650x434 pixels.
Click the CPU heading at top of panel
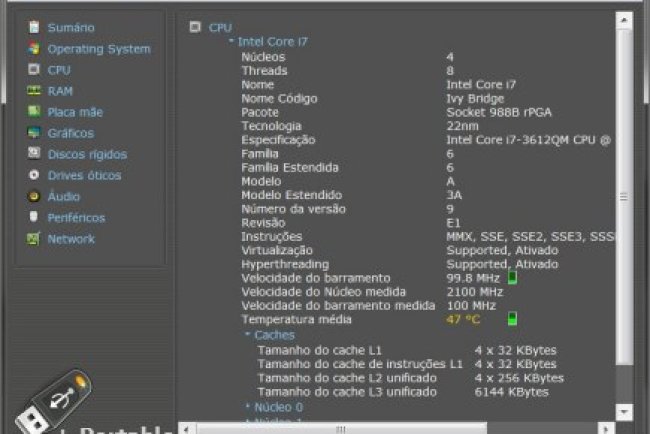(220, 28)
